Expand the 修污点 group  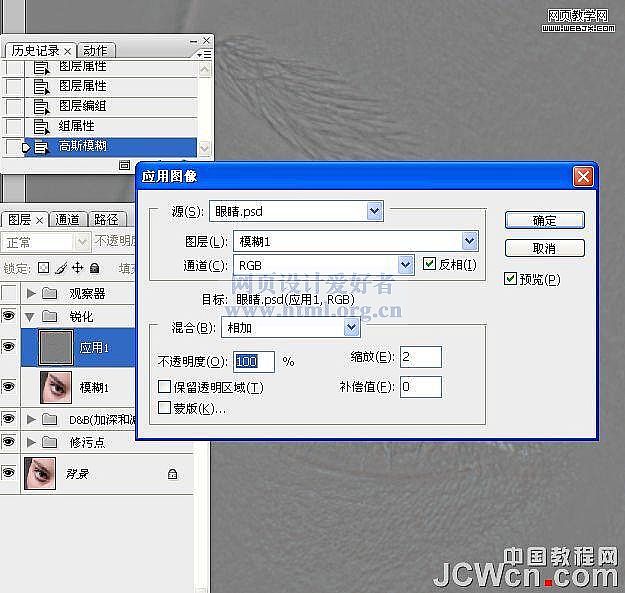coord(31,442)
